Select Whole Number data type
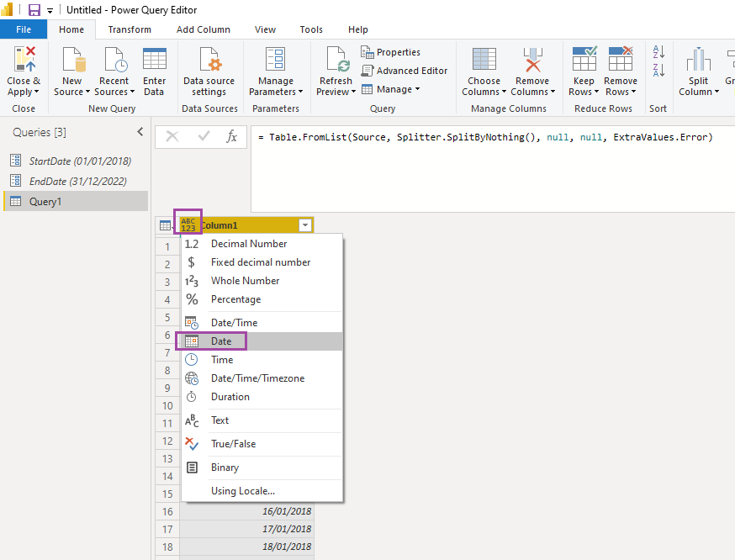The image size is (735, 560). (x=262, y=281)
